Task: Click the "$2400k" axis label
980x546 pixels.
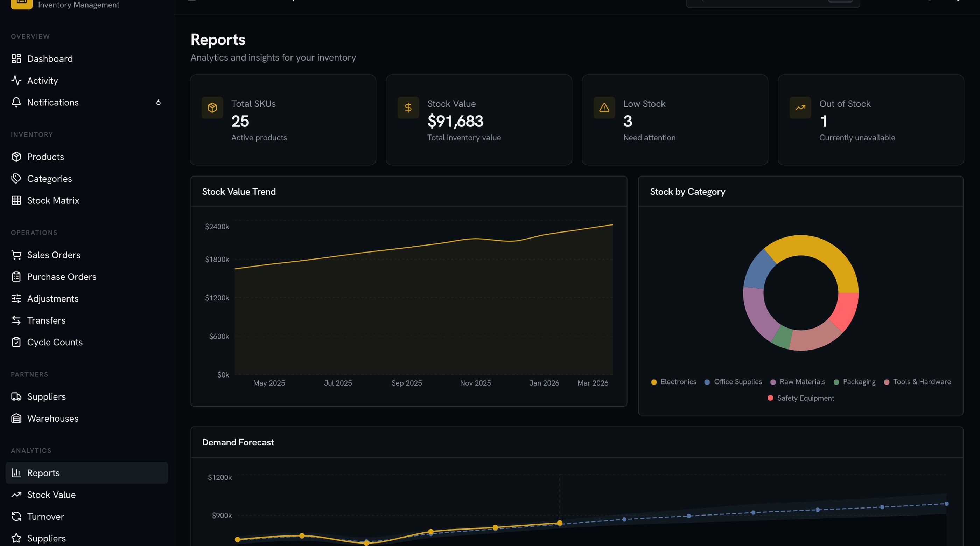Action: (217, 227)
